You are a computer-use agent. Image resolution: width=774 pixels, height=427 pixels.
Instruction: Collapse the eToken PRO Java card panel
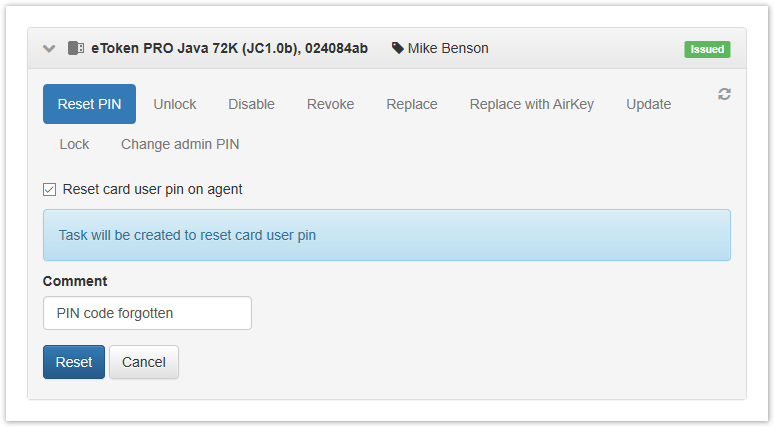[49, 48]
